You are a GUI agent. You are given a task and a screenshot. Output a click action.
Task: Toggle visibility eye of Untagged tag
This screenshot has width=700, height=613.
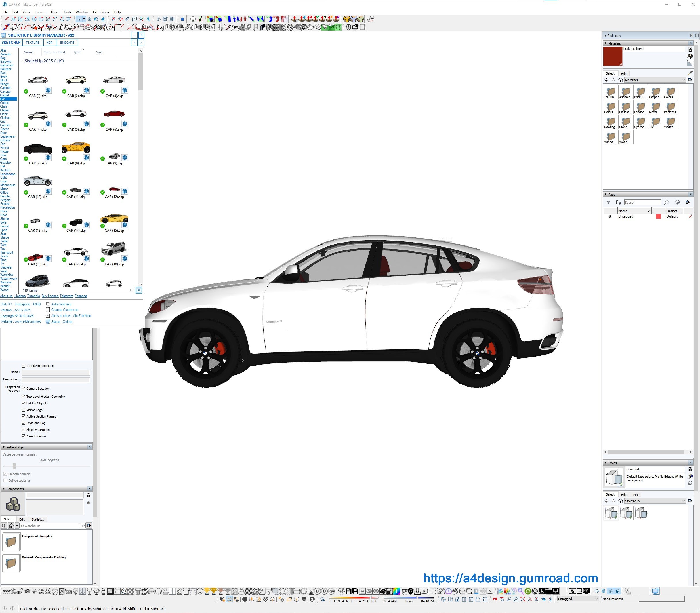[x=610, y=216]
